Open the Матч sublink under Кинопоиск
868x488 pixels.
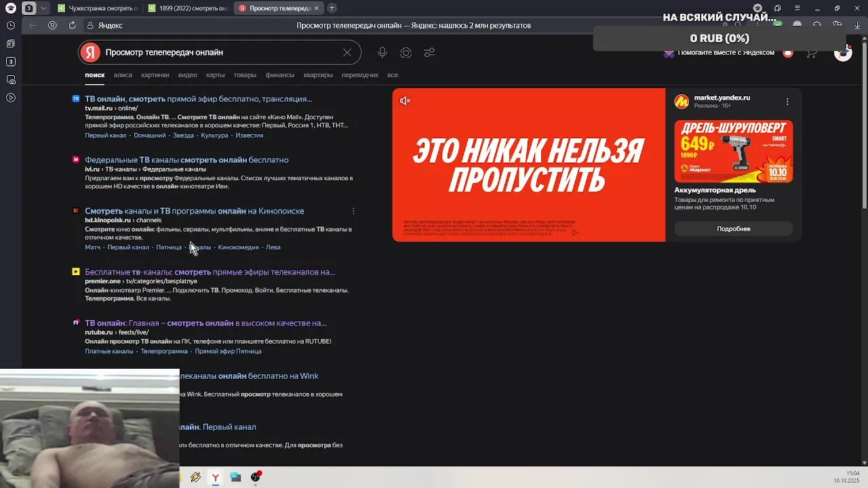(92, 247)
